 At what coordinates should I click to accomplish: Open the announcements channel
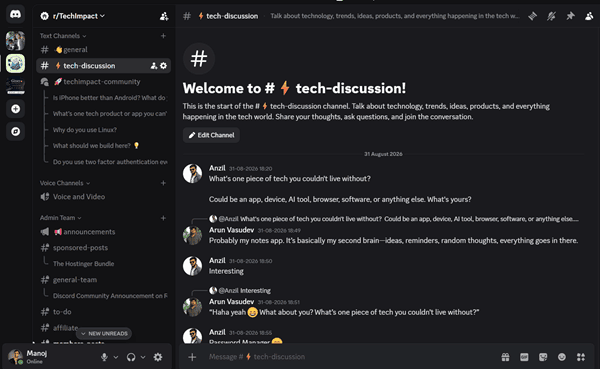point(103,232)
